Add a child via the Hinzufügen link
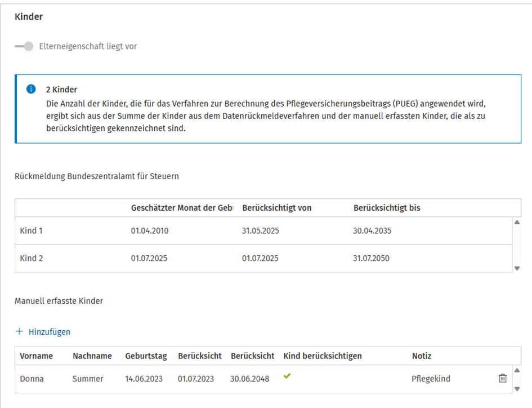Viewport: 532px width, 408px height. pyautogui.click(x=49, y=332)
